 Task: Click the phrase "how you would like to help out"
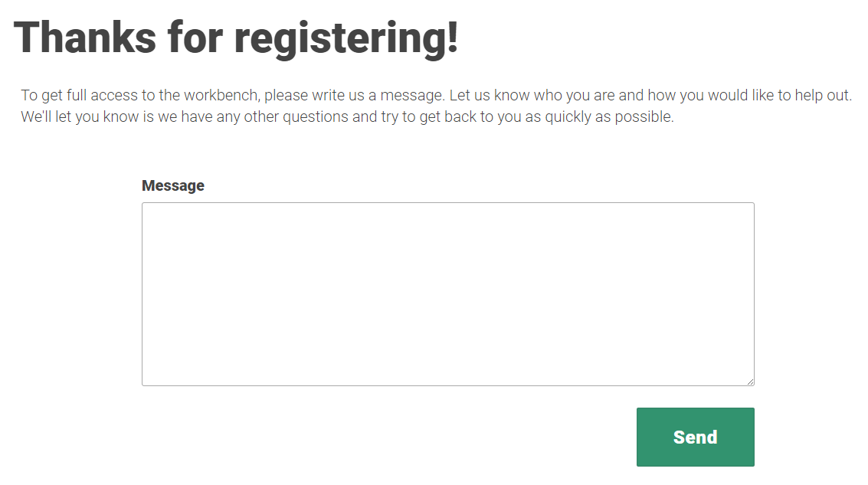pyautogui.click(x=751, y=96)
